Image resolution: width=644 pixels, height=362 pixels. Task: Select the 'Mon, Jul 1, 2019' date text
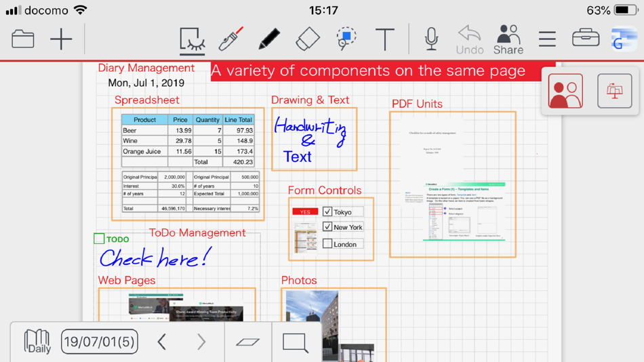tap(146, 83)
